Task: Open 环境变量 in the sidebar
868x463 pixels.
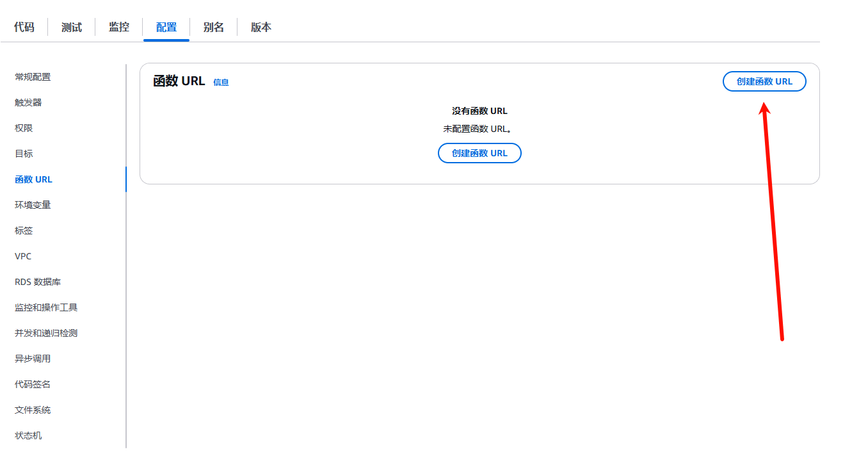Action: coord(33,205)
